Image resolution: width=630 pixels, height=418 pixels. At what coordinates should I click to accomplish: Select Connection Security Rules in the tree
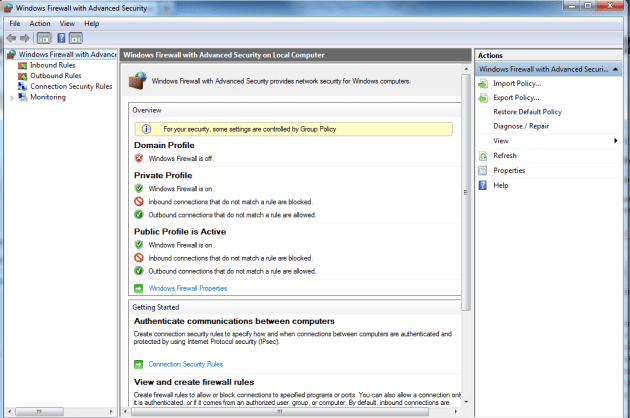[x=71, y=86]
